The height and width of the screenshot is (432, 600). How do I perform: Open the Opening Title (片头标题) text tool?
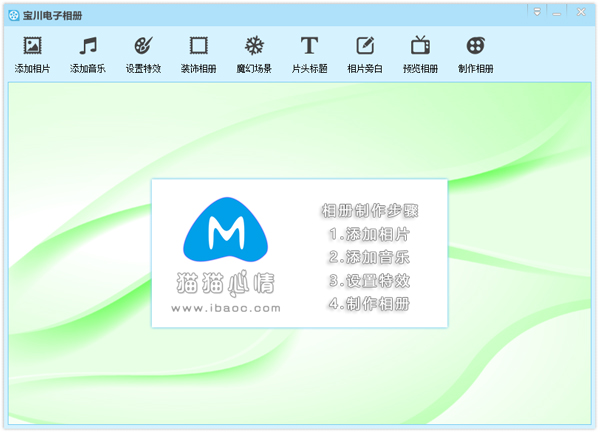309,46
